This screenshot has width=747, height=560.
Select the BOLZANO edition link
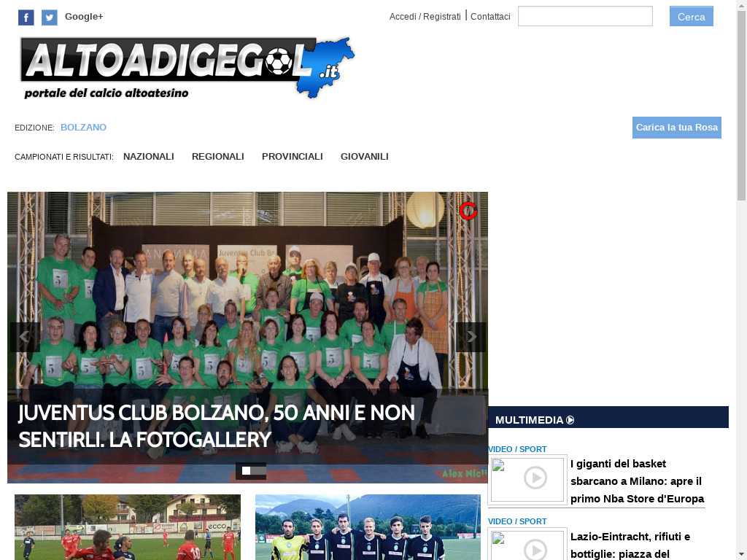coord(83,127)
